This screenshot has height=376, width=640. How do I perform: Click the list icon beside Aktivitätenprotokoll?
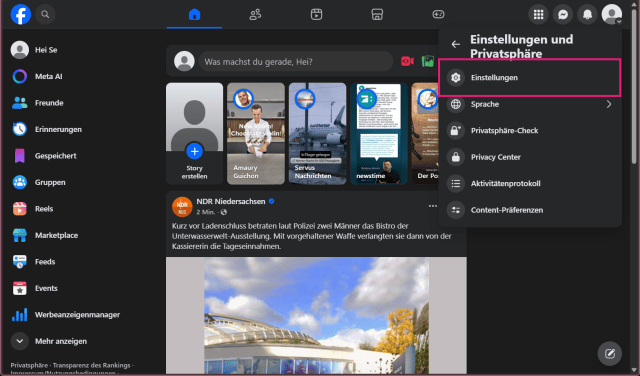click(x=456, y=184)
